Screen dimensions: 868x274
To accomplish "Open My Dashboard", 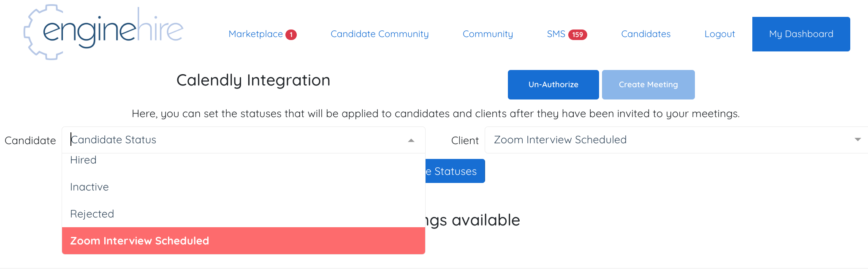I will click(x=801, y=34).
